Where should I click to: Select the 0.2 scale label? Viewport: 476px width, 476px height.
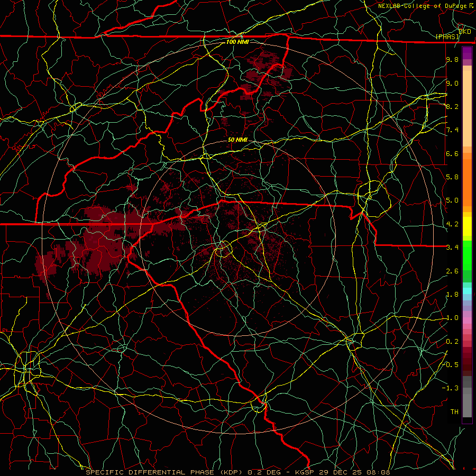(x=452, y=342)
